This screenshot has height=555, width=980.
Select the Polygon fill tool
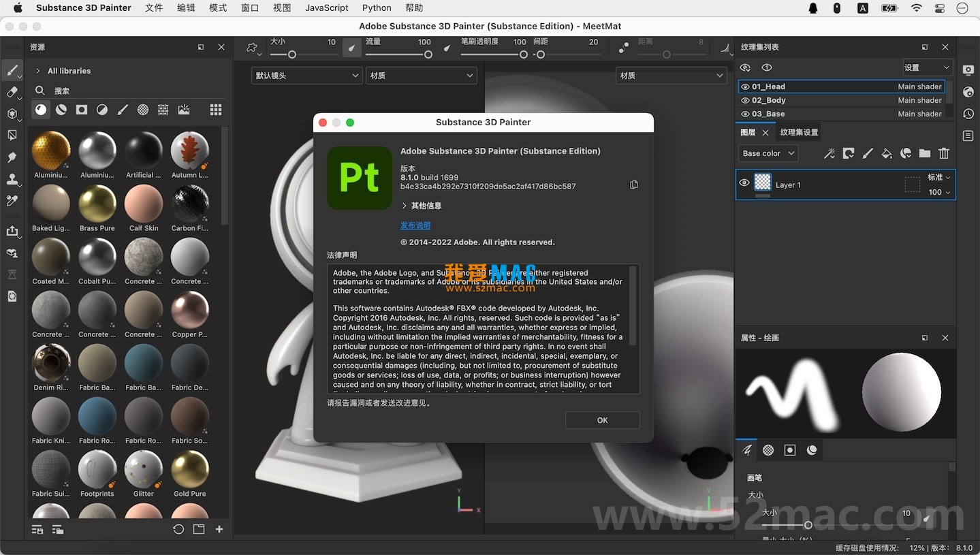12,136
